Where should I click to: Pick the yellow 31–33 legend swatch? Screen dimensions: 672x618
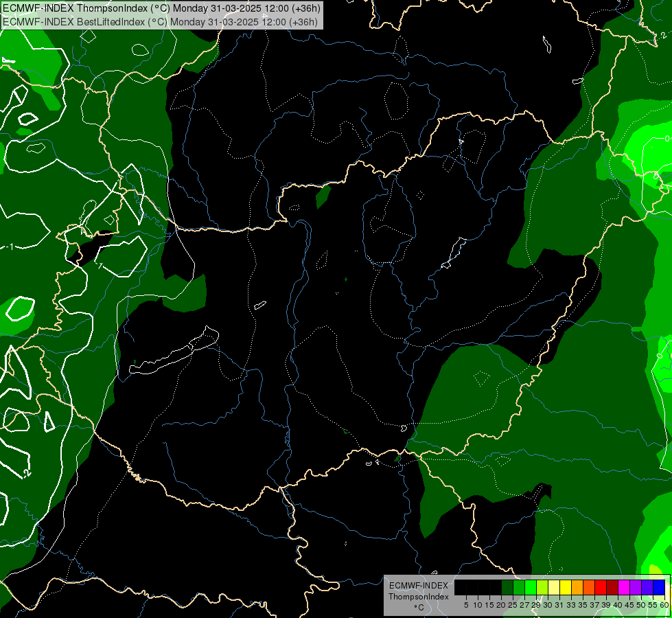tap(566, 588)
